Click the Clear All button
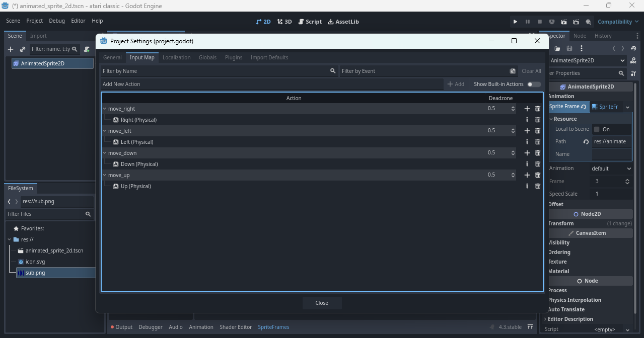Viewport: 644px width, 338px height. point(531,71)
